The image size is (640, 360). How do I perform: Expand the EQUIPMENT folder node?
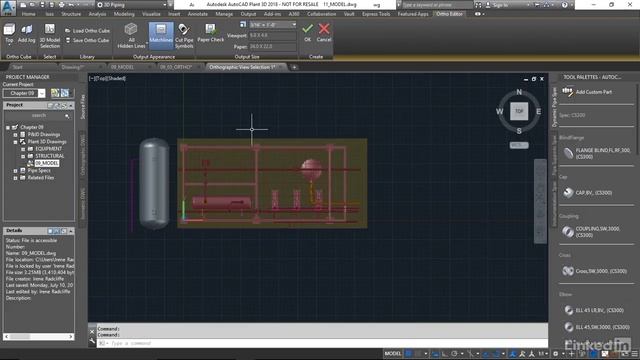click(23, 149)
